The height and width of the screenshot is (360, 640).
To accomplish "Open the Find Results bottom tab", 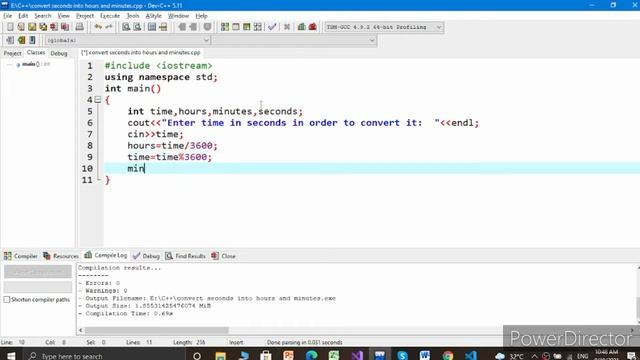I will click(185, 256).
